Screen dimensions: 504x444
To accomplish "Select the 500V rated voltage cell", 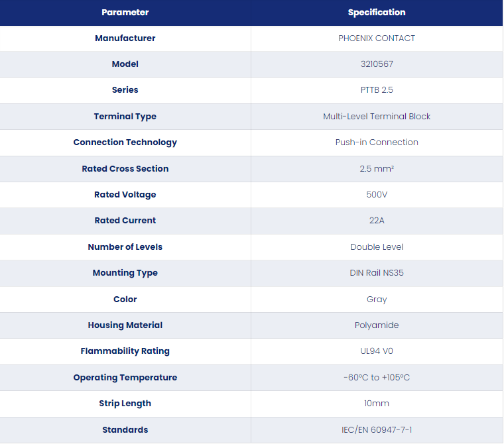I will coord(377,195).
